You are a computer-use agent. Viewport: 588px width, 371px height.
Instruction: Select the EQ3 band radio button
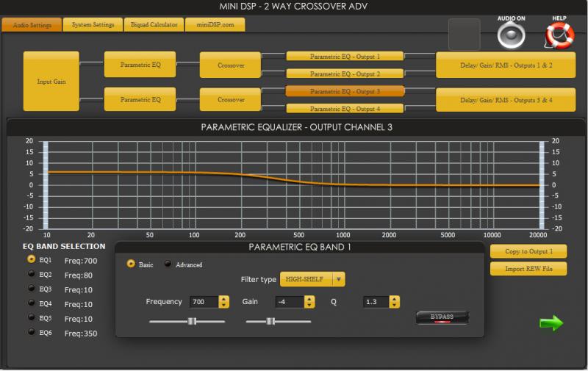(x=32, y=288)
